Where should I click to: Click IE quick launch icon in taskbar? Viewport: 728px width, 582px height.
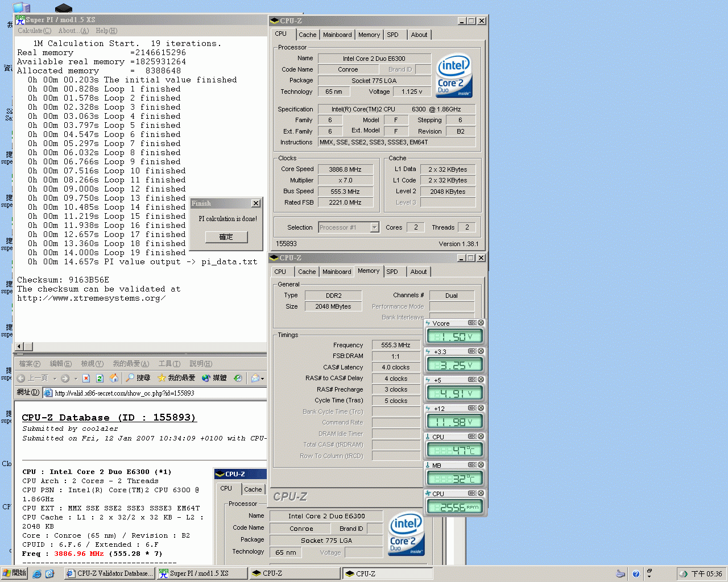pos(37,573)
